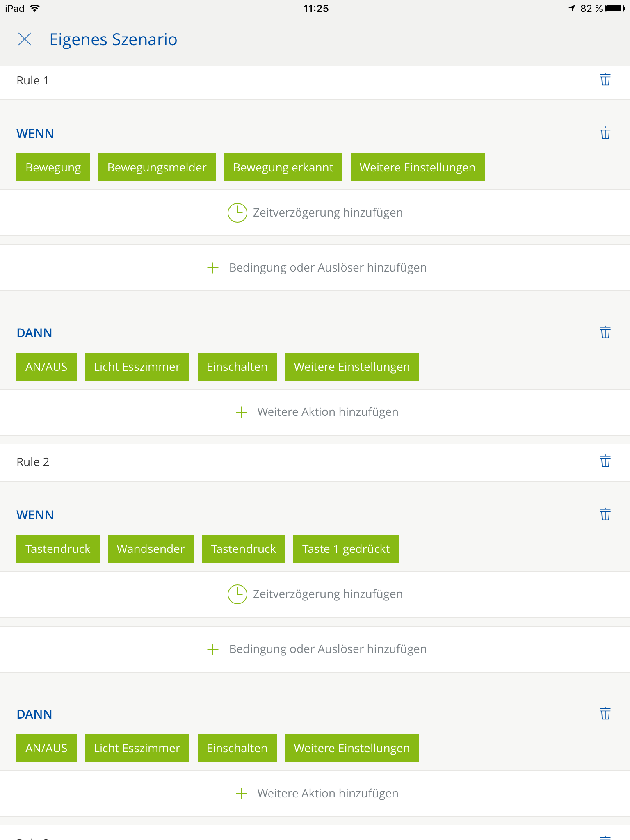630x840 pixels.
Task: Change the Bewegungsmelder device selection
Action: pyautogui.click(x=157, y=167)
